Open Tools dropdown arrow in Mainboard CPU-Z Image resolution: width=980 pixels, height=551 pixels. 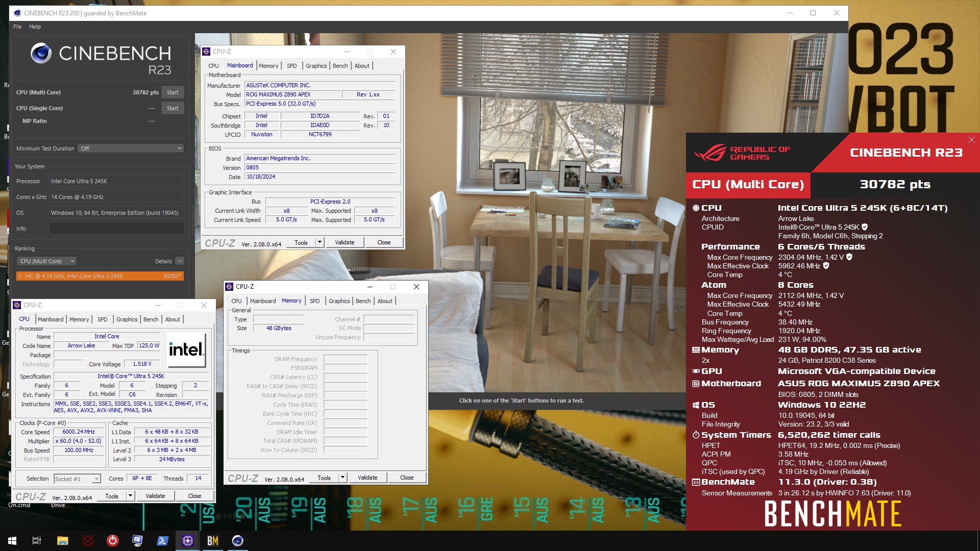tap(320, 242)
